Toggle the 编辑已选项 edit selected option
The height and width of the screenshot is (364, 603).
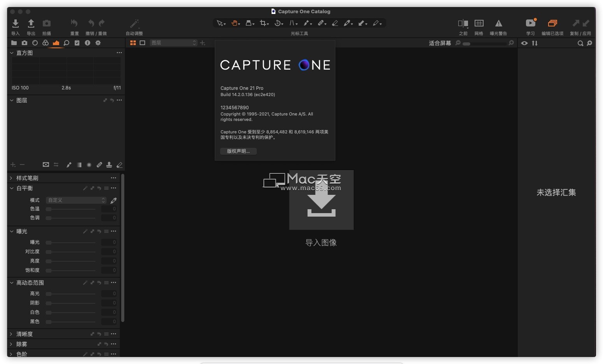click(552, 23)
